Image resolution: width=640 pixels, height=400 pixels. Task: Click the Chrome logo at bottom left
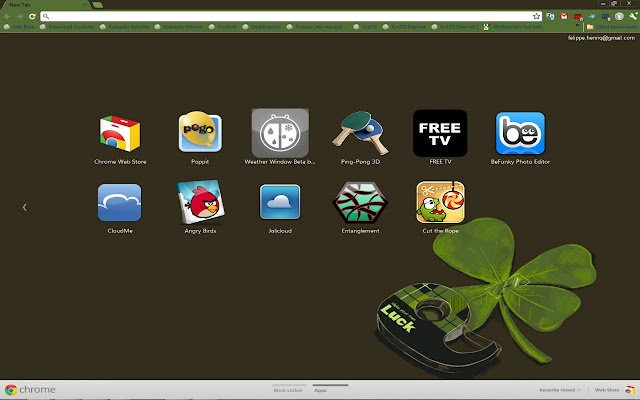click(x=30, y=390)
